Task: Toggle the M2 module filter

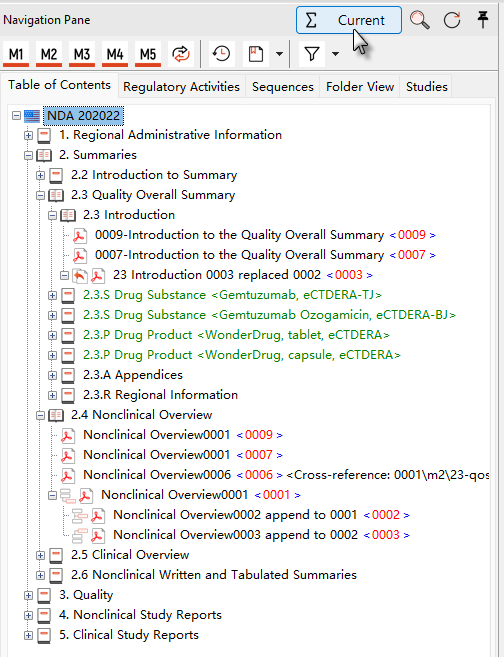Action: [x=49, y=54]
